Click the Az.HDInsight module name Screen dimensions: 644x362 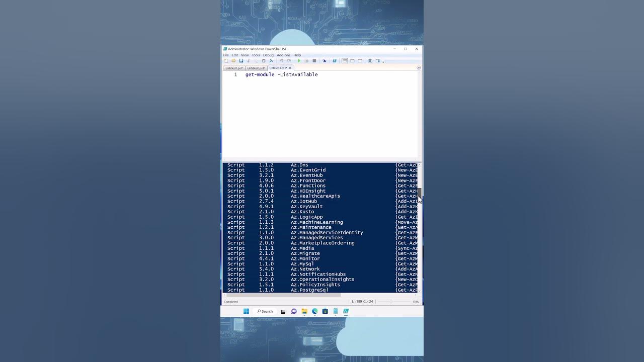tap(308, 191)
